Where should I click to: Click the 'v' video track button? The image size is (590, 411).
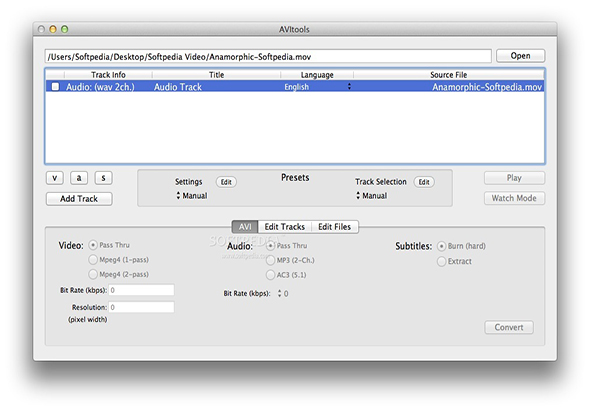click(x=55, y=178)
